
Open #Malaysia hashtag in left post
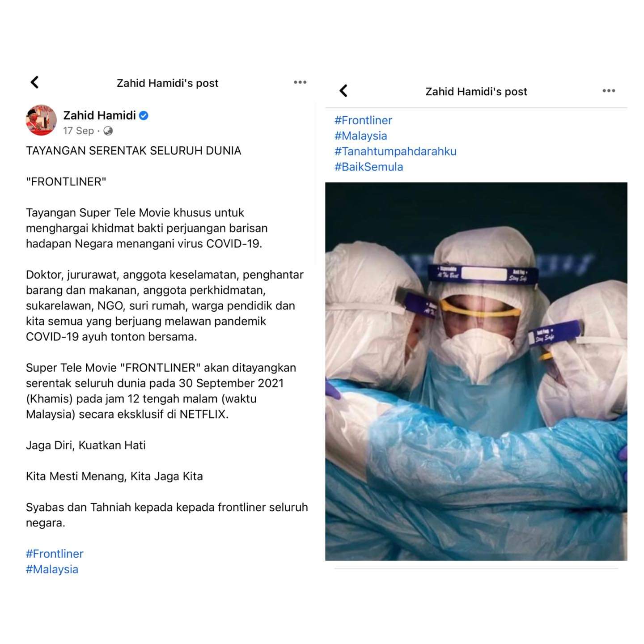[52, 569]
